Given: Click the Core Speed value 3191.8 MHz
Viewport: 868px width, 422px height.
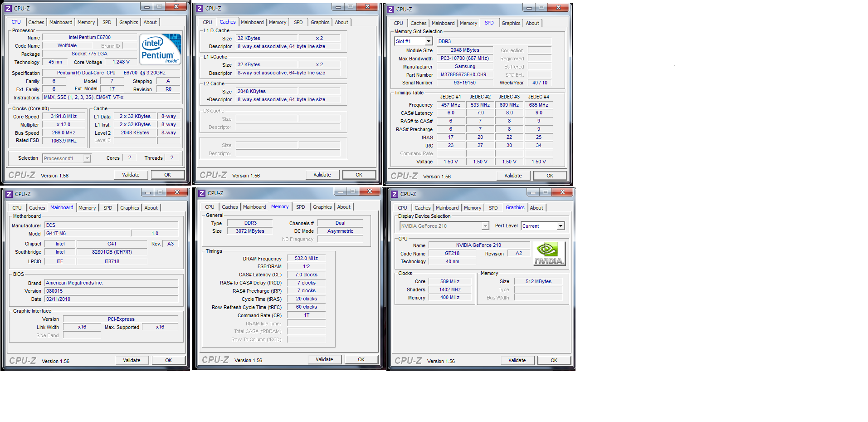Looking at the screenshot, I should (64, 117).
